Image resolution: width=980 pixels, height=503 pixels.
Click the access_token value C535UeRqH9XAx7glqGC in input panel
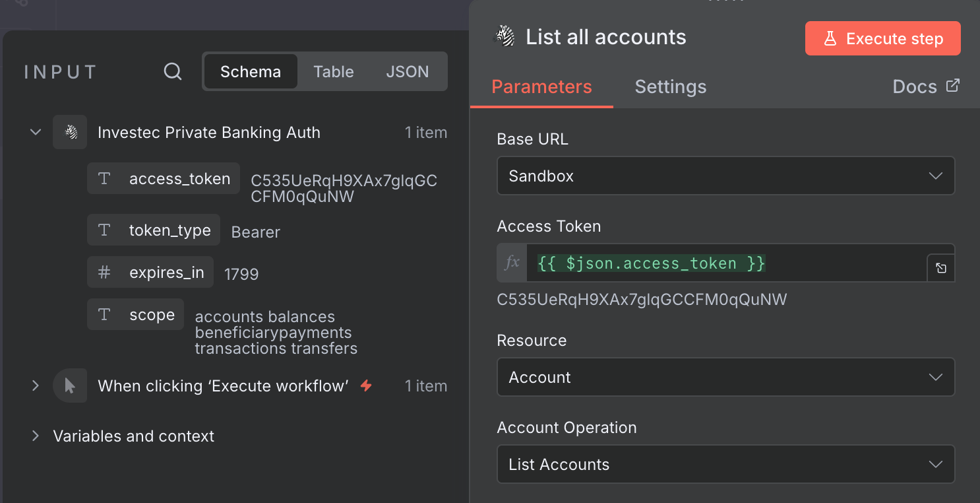(344, 189)
